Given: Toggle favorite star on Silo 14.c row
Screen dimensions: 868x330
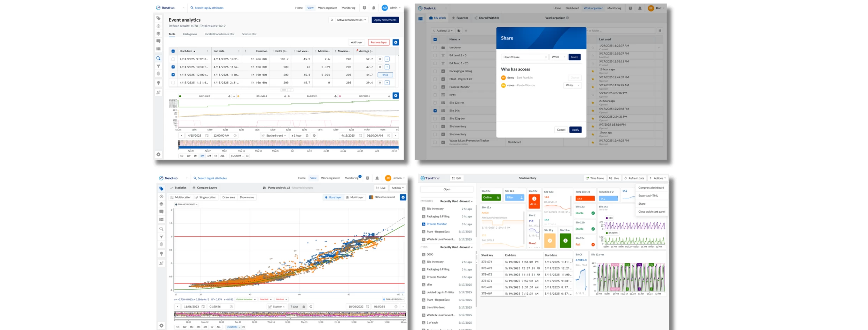Looking at the screenshot, I should coord(593,111).
